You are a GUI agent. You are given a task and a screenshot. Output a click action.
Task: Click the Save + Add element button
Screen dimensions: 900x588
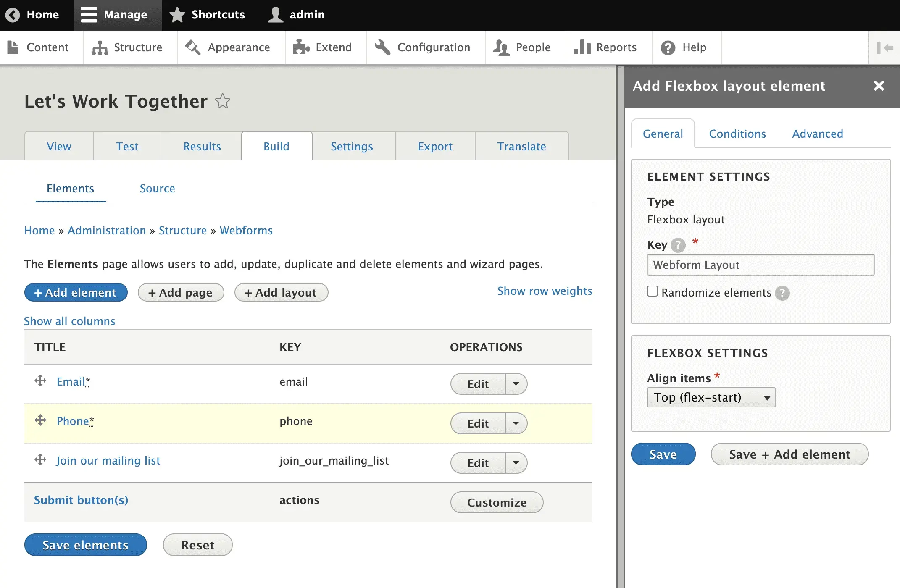pos(789,454)
